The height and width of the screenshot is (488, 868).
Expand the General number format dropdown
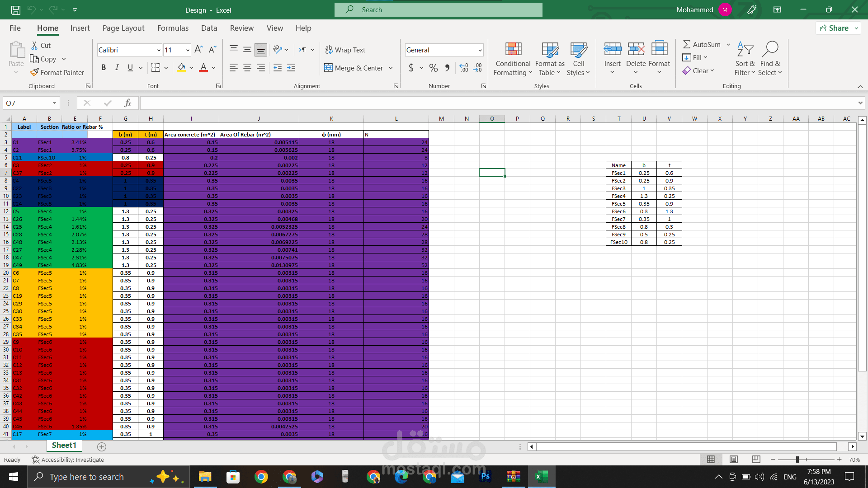coord(480,50)
